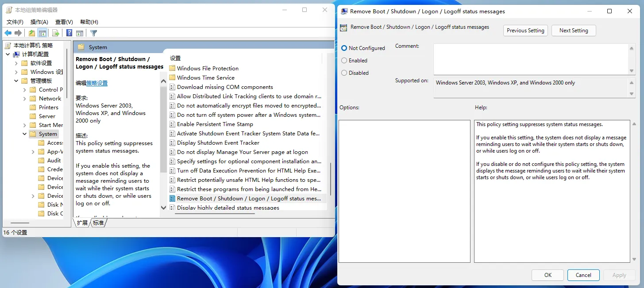Screen dimensions: 644x288
Task: Collapse the 管理模板 tree node
Action: click(x=16, y=81)
